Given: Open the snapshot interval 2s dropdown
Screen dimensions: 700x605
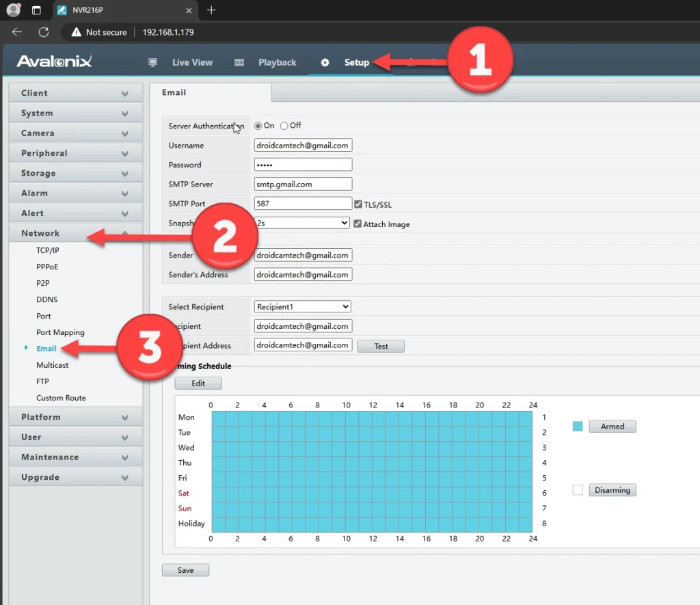Looking at the screenshot, I should (x=302, y=223).
